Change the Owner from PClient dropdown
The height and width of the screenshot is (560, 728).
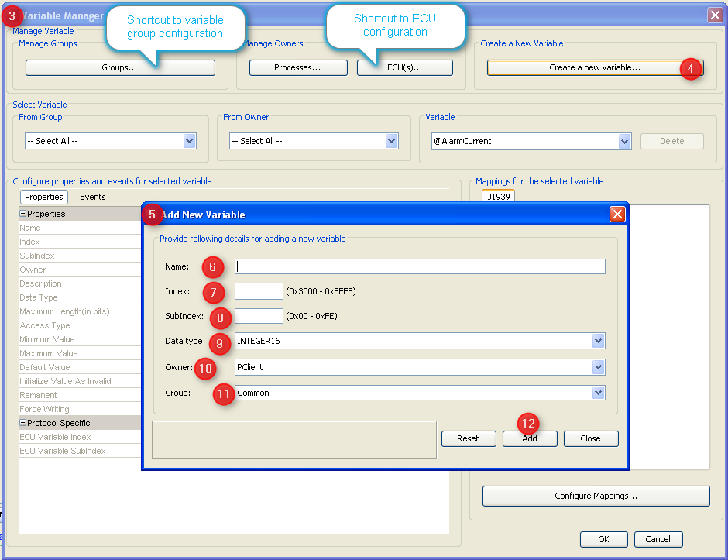pos(598,366)
